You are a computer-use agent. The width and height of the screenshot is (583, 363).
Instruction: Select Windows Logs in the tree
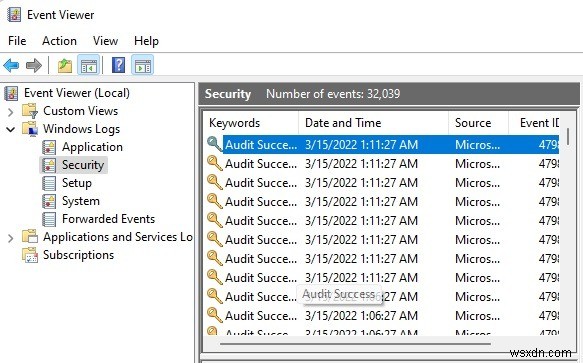tap(81, 129)
